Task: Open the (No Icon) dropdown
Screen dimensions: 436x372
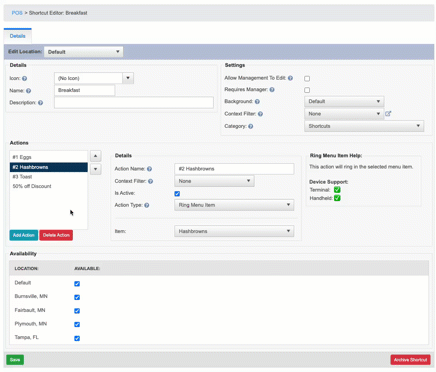Action: pyautogui.click(x=94, y=78)
